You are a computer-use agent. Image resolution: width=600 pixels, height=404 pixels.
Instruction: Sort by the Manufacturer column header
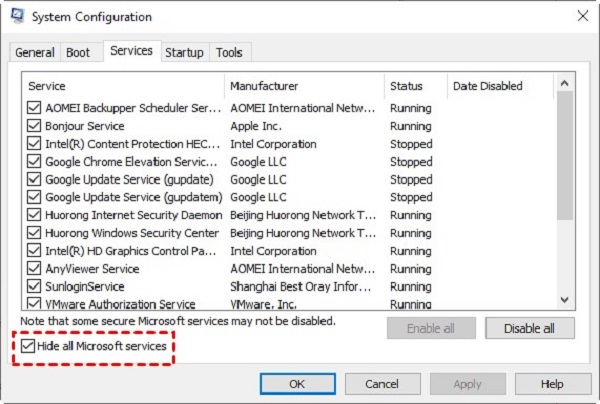305,86
